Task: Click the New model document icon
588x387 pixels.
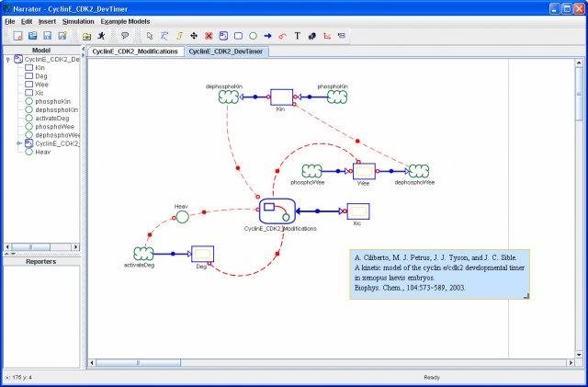Action: click(x=17, y=36)
